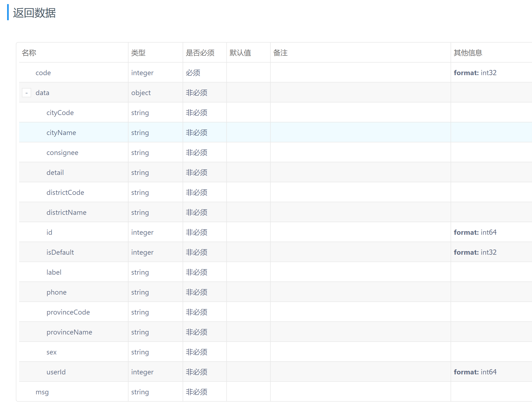Select the cityCode field name
The height and width of the screenshot is (405, 532).
click(60, 113)
